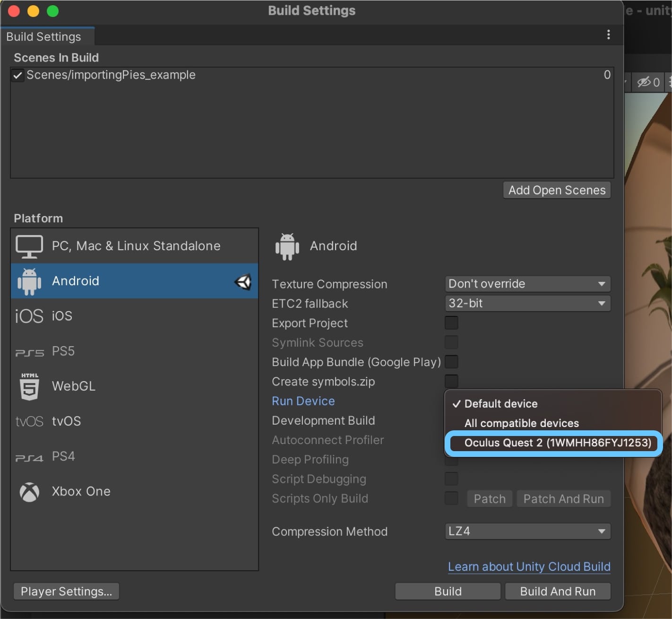Click the tvOS platform icon
The width and height of the screenshot is (672, 619).
click(x=29, y=421)
